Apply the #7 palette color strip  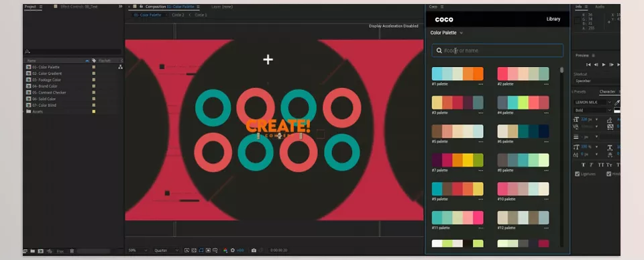pos(458,161)
